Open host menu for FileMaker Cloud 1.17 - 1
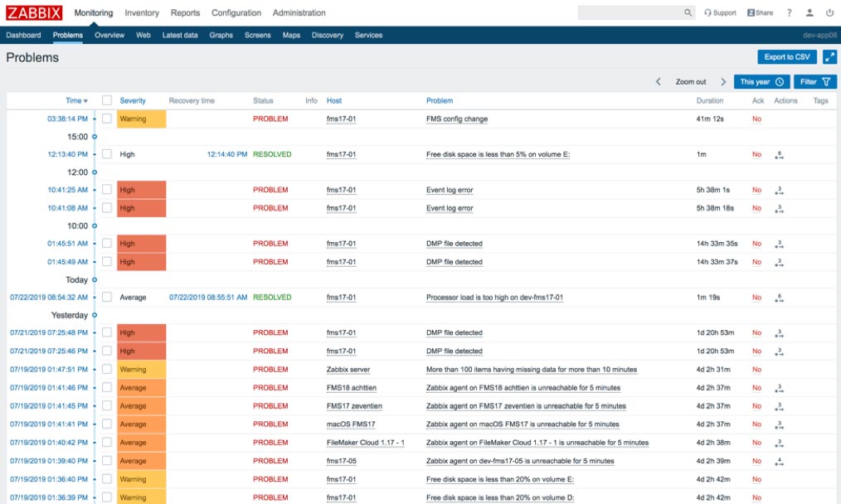The image size is (841, 504). point(365,443)
